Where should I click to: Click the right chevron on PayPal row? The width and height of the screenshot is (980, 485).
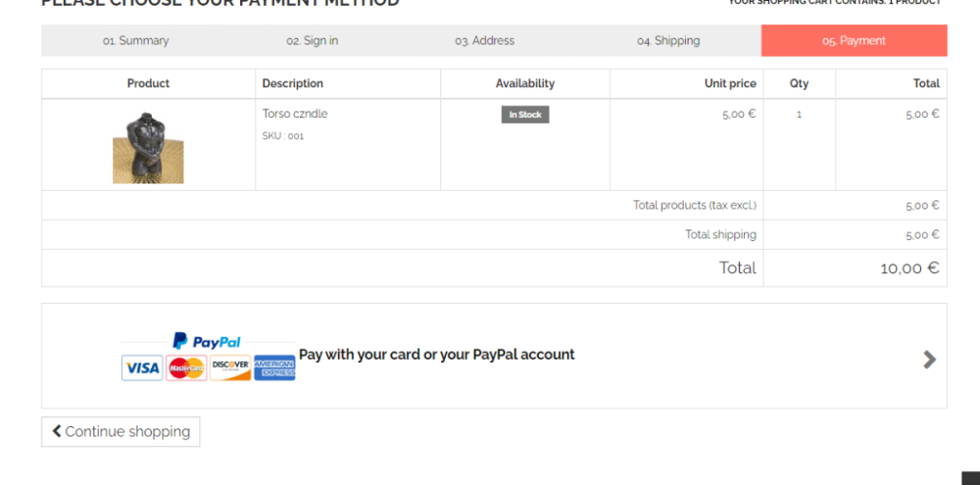(x=929, y=360)
